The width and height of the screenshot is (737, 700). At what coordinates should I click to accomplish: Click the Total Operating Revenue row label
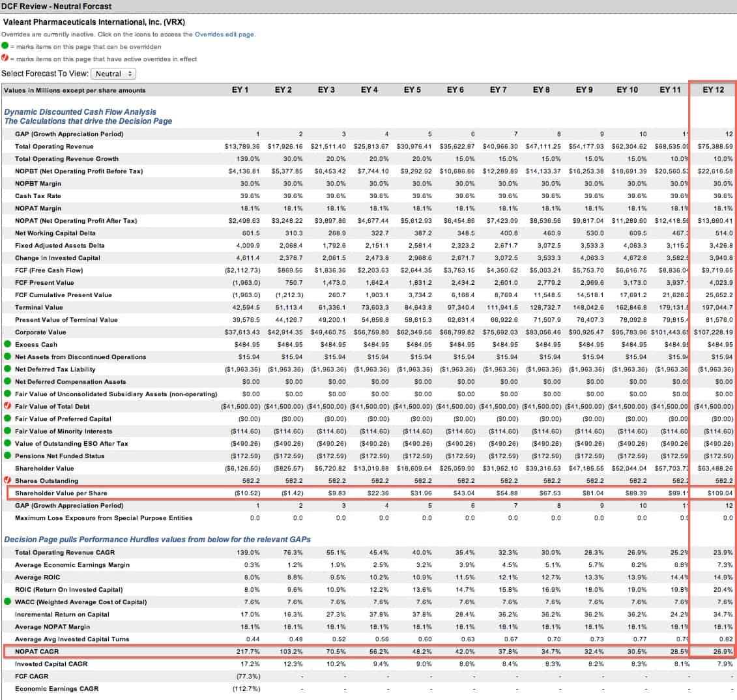(x=54, y=147)
